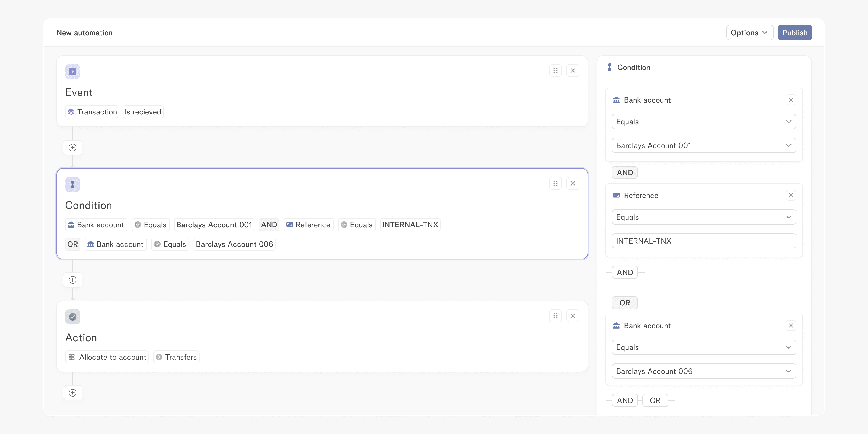
Task: Click the Event play icon
Action: 72,71
